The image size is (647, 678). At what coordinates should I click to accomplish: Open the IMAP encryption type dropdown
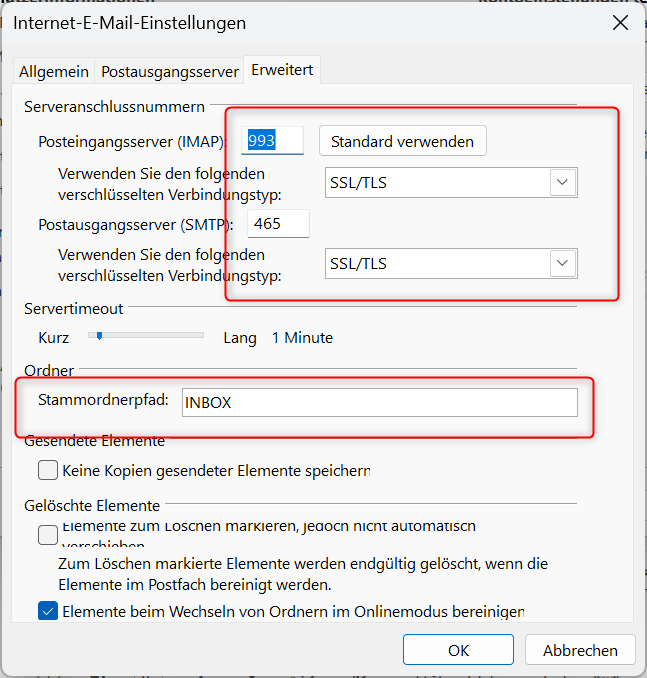click(x=563, y=183)
